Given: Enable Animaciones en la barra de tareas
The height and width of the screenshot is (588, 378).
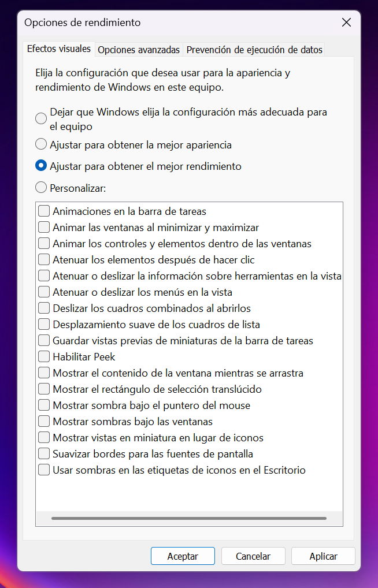Looking at the screenshot, I should [44, 211].
